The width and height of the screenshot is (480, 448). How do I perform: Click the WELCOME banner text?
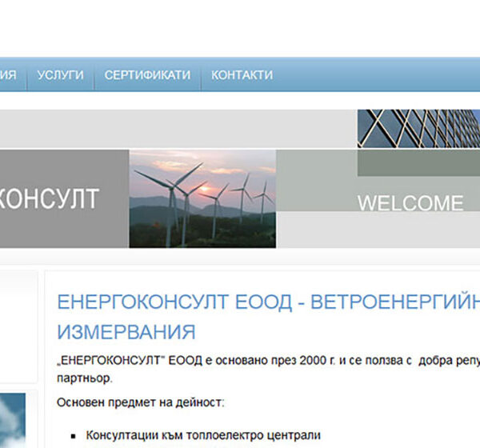pyautogui.click(x=410, y=203)
